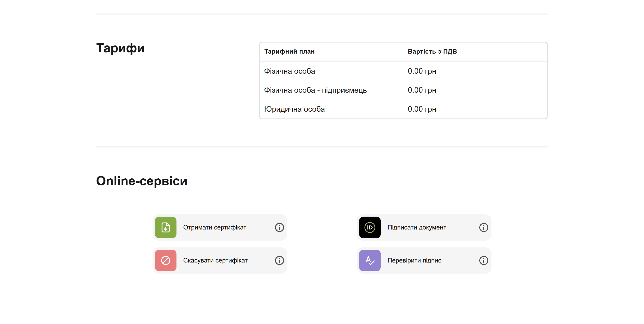
Task: Select the Фізична особа - підприємець row
Action: point(315,90)
